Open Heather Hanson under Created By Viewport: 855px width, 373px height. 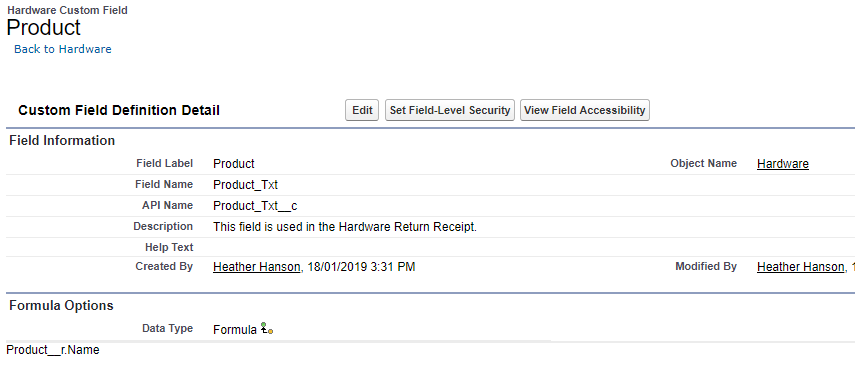tap(257, 267)
